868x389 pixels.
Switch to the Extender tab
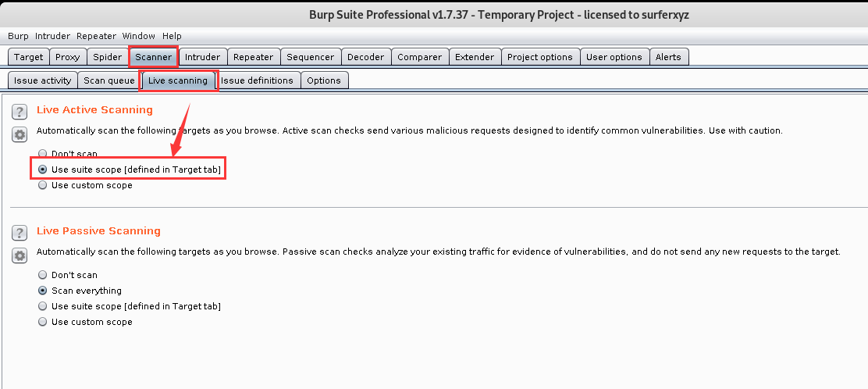[x=475, y=57]
